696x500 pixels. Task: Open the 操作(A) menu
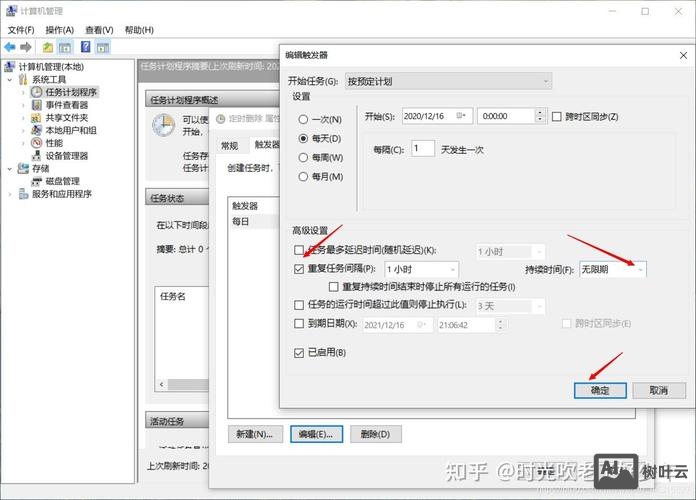pos(59,30)
